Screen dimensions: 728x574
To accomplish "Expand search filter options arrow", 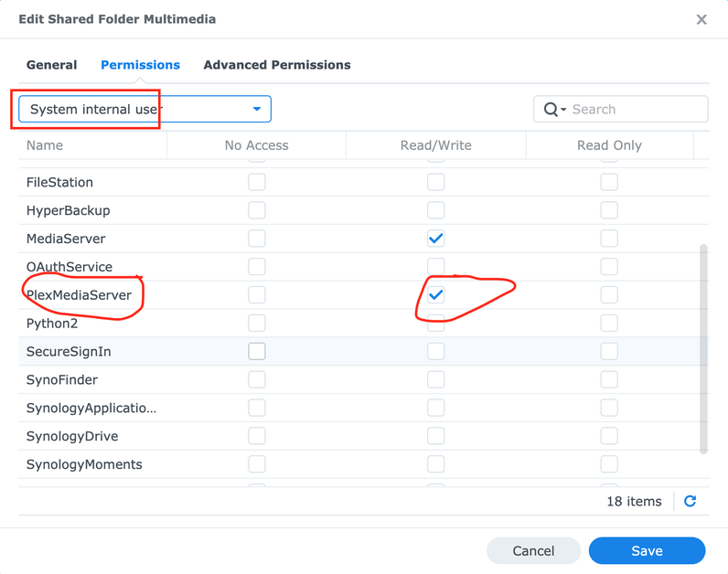I will tap(563, 110).
